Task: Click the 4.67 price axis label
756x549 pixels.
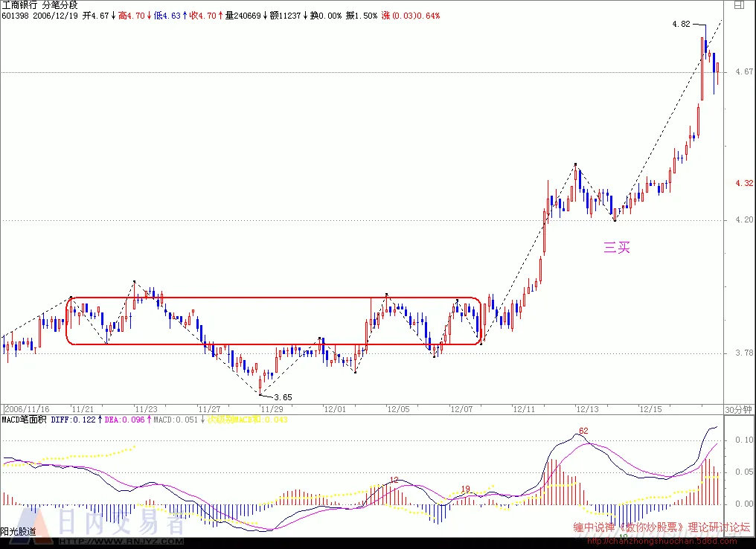Action: 744,72
